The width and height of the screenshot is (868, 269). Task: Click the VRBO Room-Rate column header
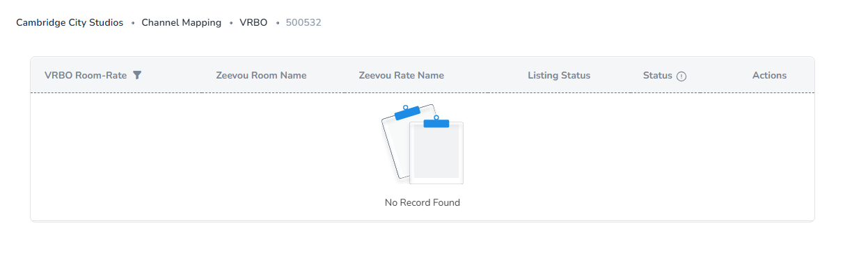click(x=86, y=75)
